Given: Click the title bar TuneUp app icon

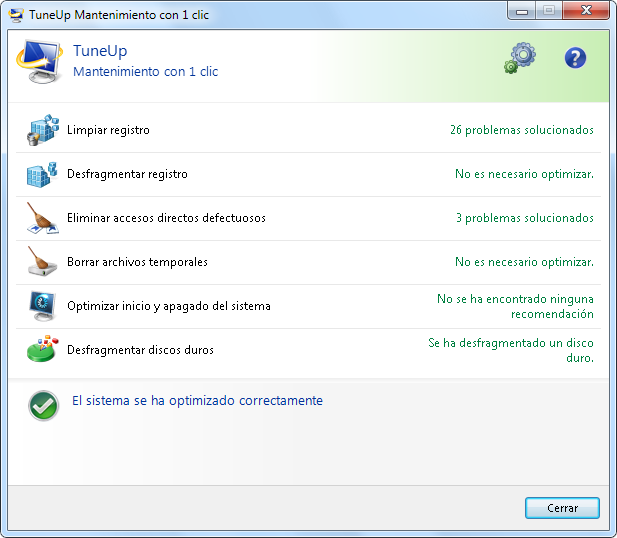Looking at the screenshot, I should pos(16,15).
